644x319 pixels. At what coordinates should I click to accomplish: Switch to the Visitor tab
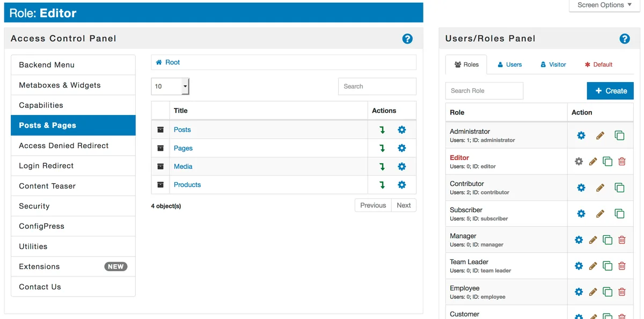point(553,64)
